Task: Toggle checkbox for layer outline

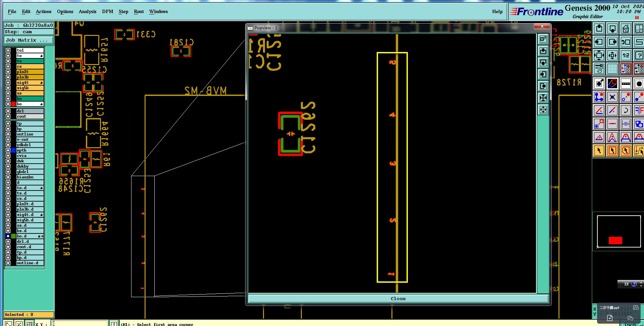Action: (x=8, y=134)
